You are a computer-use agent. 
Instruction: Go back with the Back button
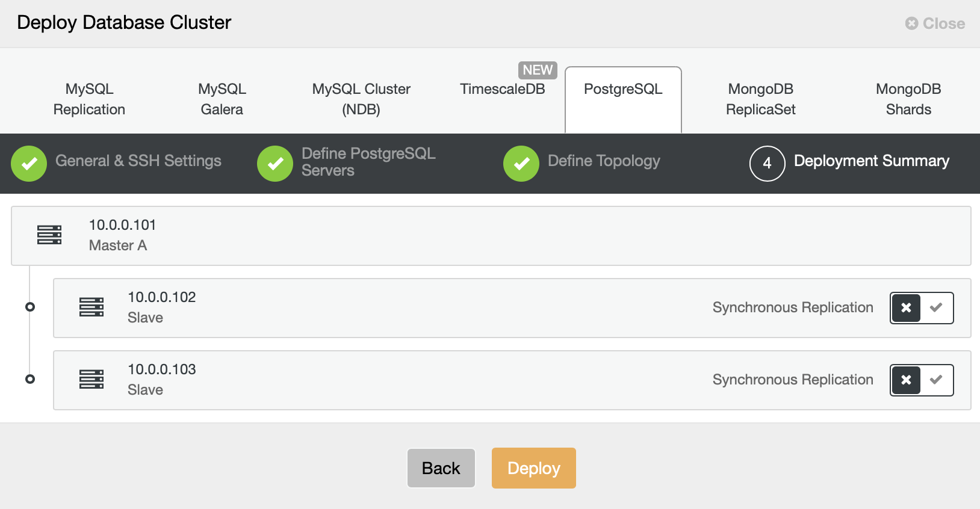[x=441, y=468]
